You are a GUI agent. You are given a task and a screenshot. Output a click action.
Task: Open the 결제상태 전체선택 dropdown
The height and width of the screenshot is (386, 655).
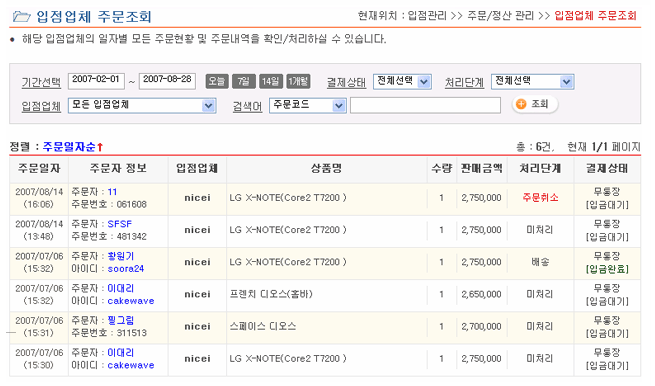(402, 81)
